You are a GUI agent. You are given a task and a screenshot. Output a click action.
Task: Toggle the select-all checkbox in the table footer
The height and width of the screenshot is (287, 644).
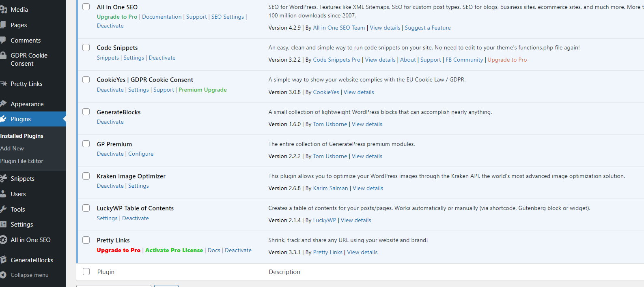(86, 272)
